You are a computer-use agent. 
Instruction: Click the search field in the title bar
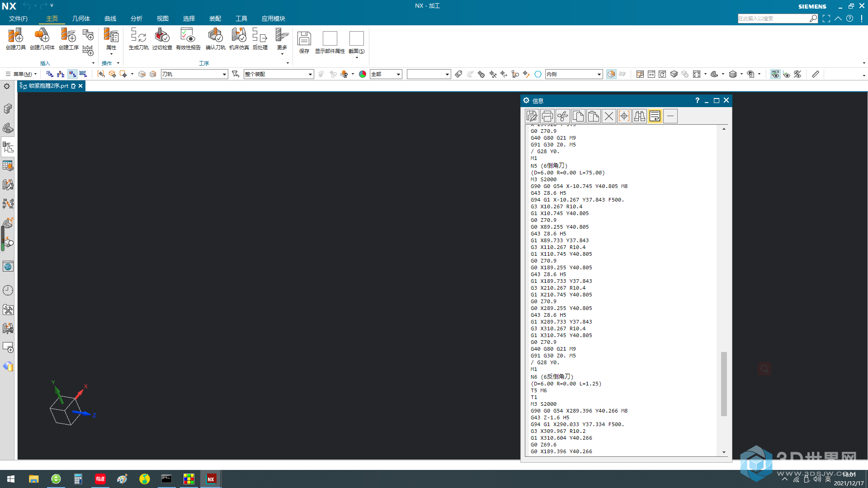[774, 19]
